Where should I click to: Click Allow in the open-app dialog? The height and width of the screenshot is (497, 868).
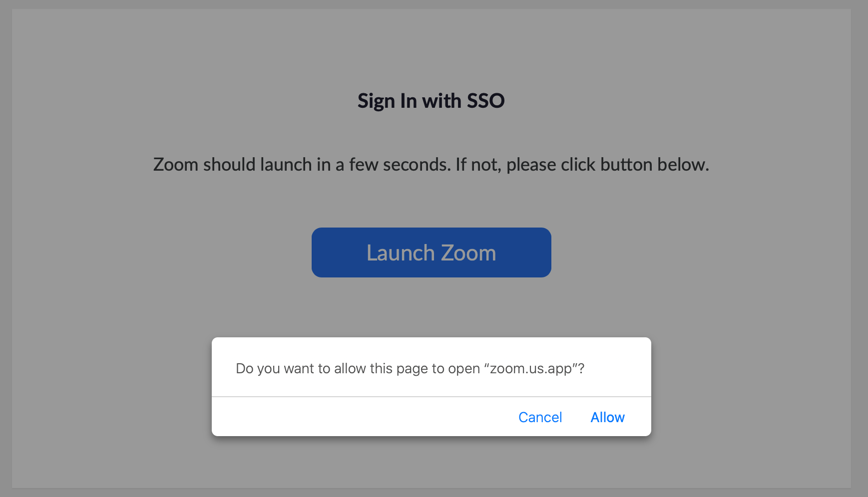[x=607, y=417]
